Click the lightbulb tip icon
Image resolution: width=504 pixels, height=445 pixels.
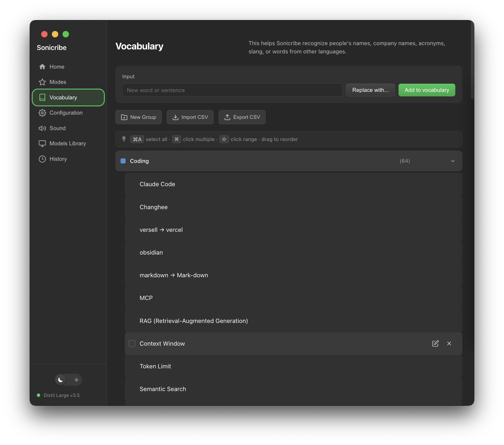click(x=124, y=139)
